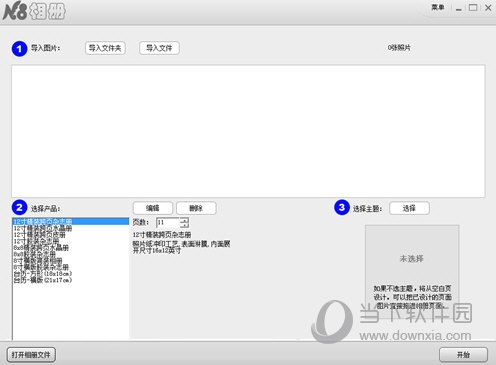The width and height of the screenshot is (496, 365).
Task: Click the 编辑 product button
Action: click(153, 208)
